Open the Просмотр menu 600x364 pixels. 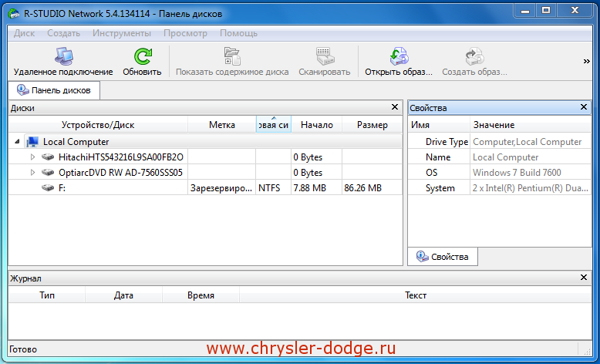[185, 33]
